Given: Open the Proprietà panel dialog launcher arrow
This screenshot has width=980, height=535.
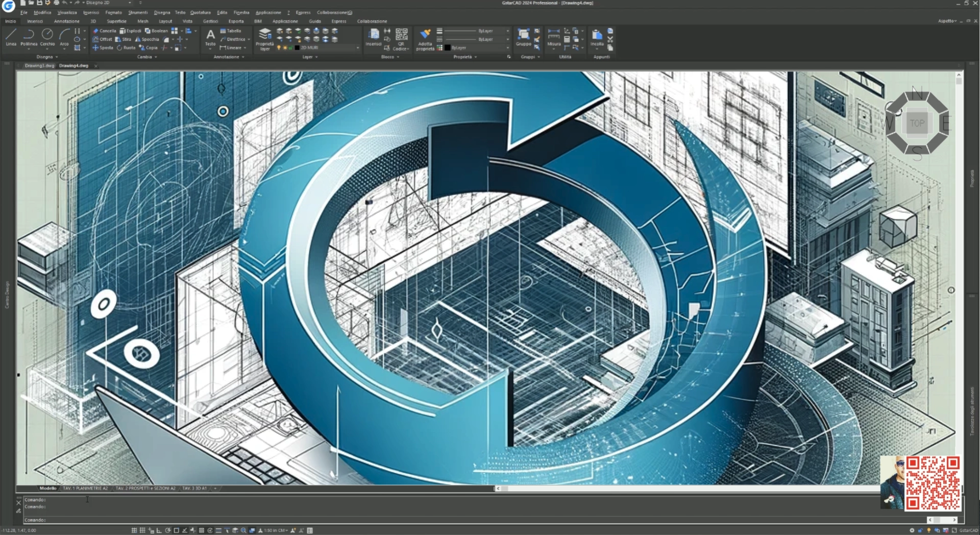Looking at the screenshot, I should tap(508, 57).
